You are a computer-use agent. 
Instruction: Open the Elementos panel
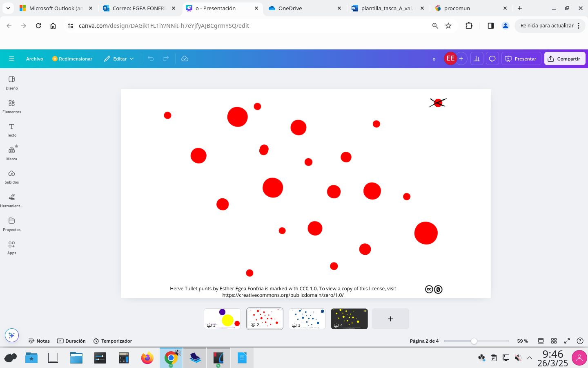11,106
